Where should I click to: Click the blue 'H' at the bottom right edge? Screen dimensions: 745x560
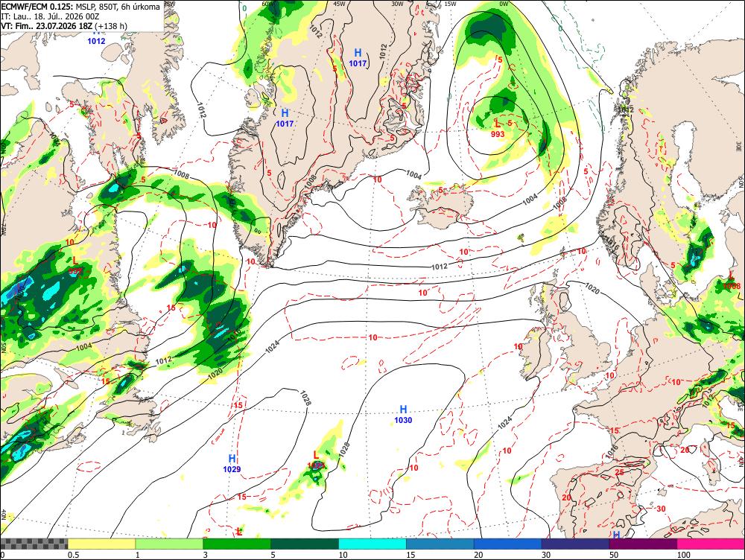point(616,535)
